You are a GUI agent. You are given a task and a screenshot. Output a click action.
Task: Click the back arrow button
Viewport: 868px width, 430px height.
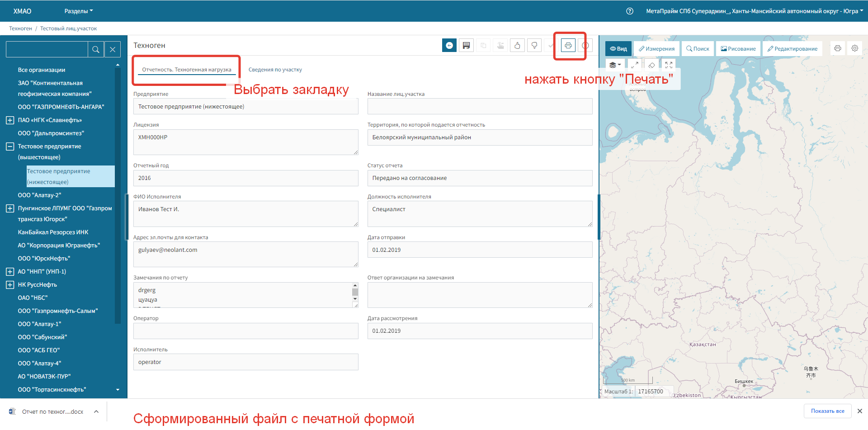449,45
